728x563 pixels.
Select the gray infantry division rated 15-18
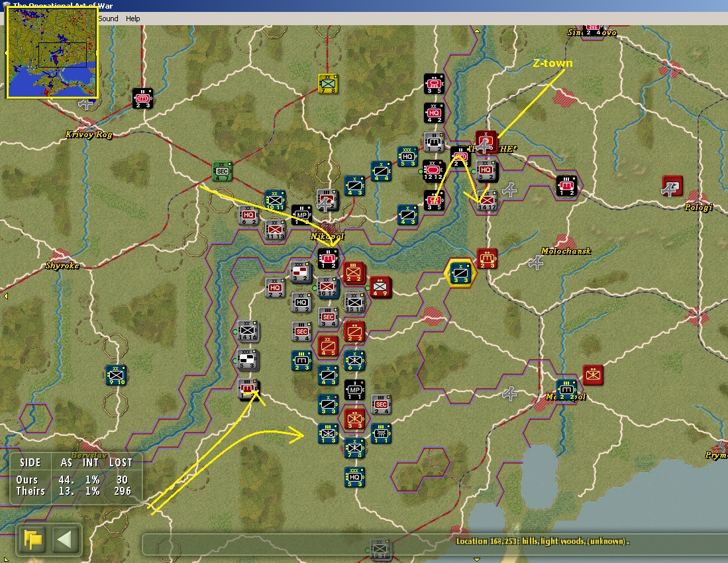354,303
